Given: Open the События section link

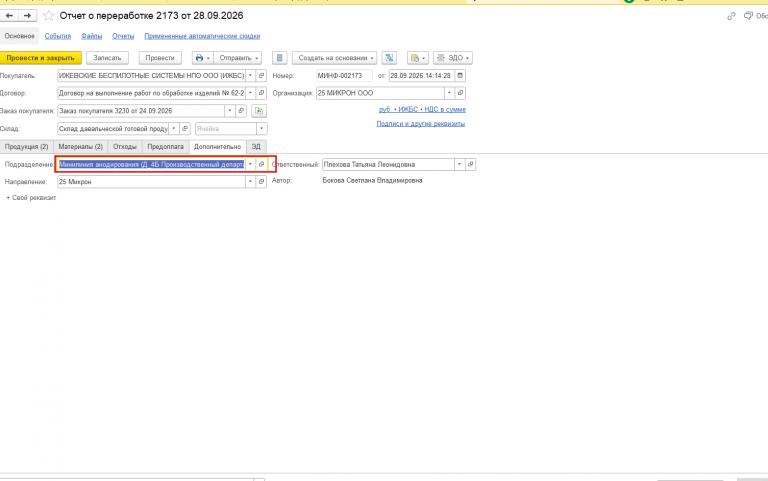Looking at the screenshot, I should pyautogui.click(x=58, y=36).
